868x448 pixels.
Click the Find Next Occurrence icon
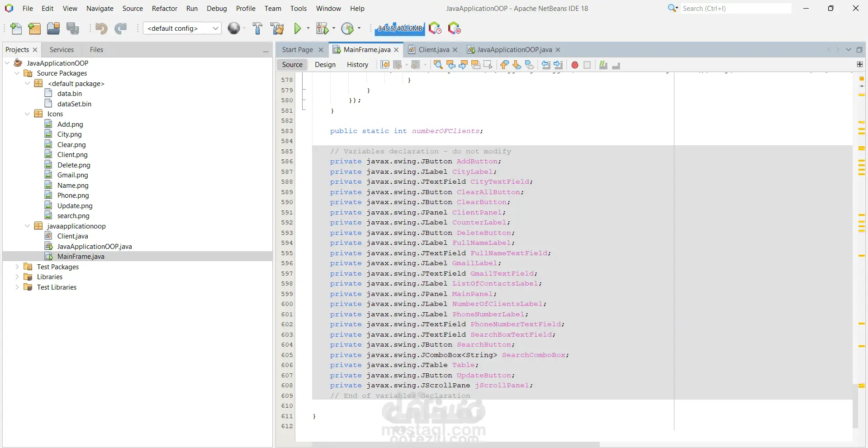point(463,65)
